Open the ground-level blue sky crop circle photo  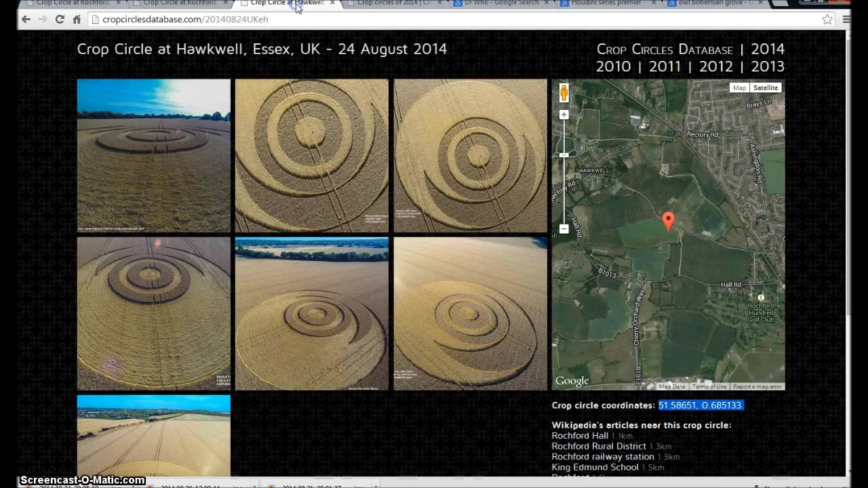click(x=154, y=156)
